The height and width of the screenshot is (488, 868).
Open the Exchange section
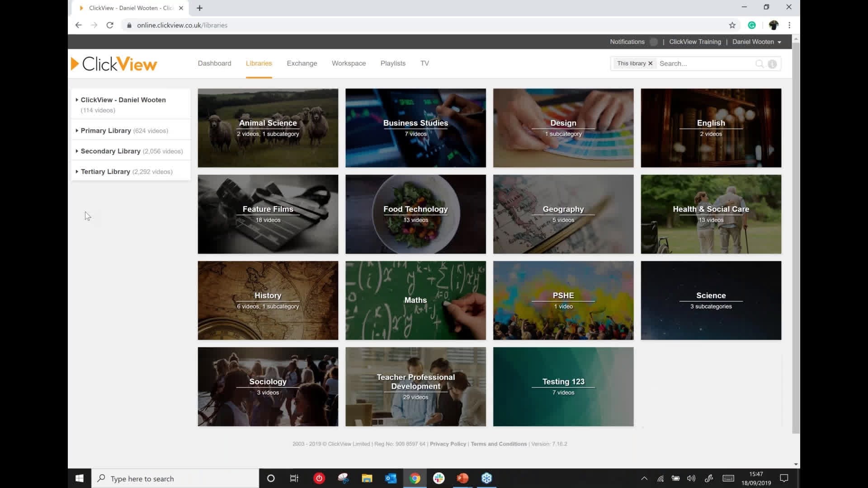click(302, 63)
